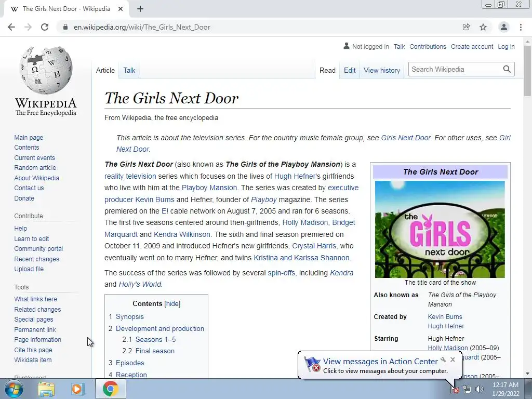The width and height of the screenshot is (532, 399).
Task: Jump to Synopsis in Contents
Action: 129,316
